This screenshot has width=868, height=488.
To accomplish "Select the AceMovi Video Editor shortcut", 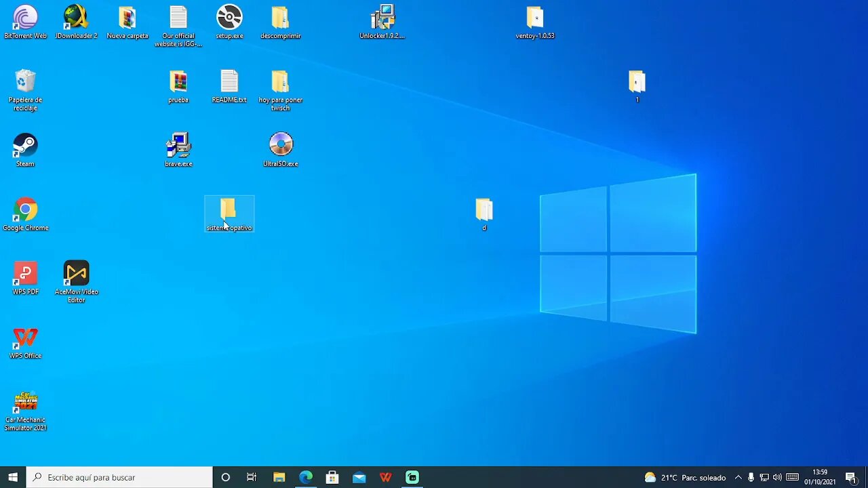I will point(76,282).
